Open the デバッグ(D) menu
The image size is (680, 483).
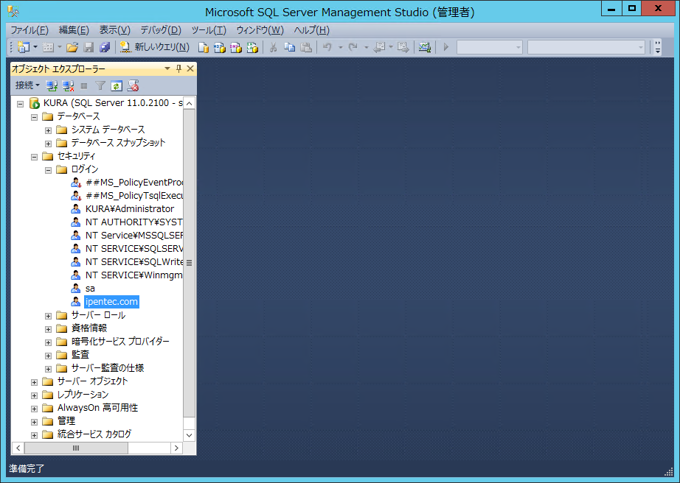click(x=161, y=30)
